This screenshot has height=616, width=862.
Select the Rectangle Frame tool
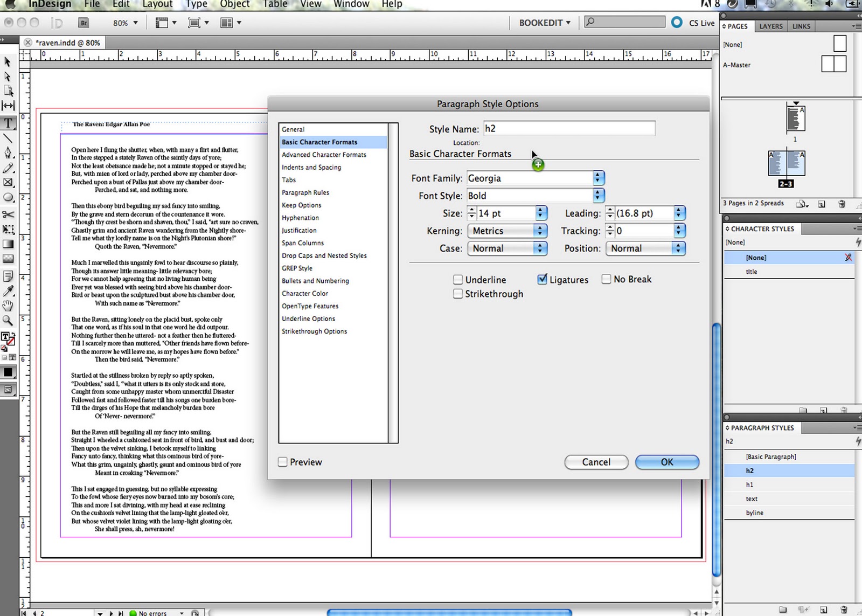8,183
